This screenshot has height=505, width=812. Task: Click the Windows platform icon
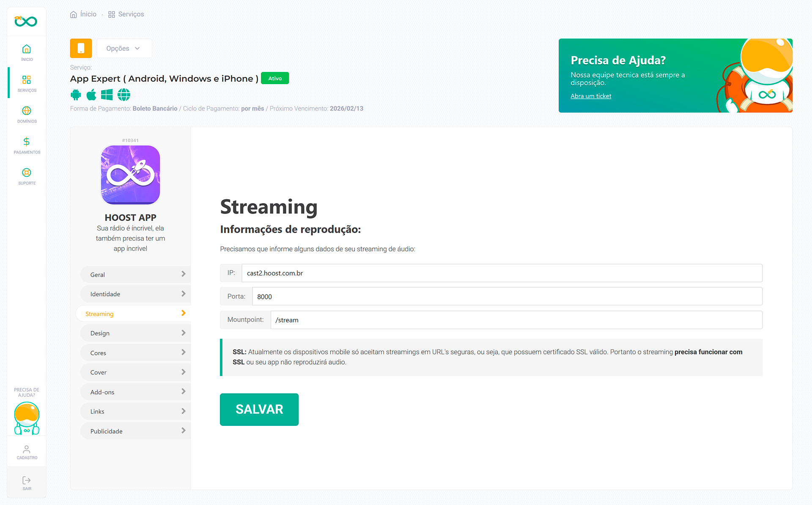click(x=107, y=95)
